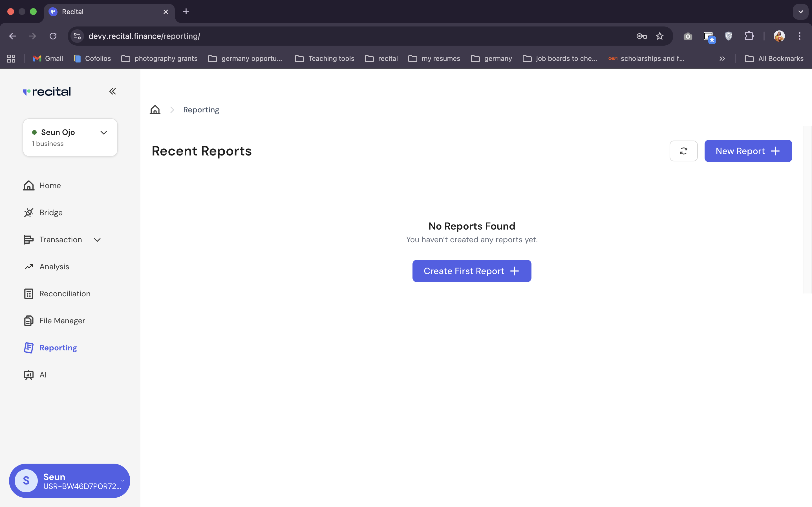The image size is (812, 507).
Task: Switch to the Recital browser tab
Action: (x=72, y=11)
